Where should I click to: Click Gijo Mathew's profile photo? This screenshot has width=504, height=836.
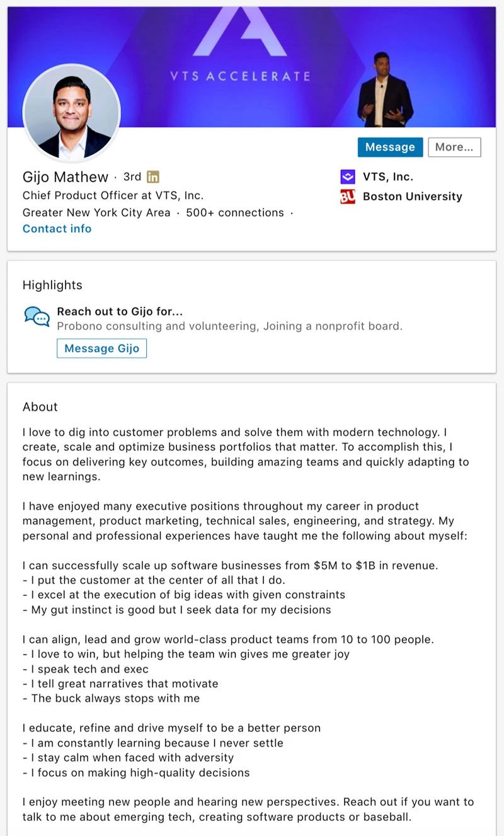click(x=71, y=112)
